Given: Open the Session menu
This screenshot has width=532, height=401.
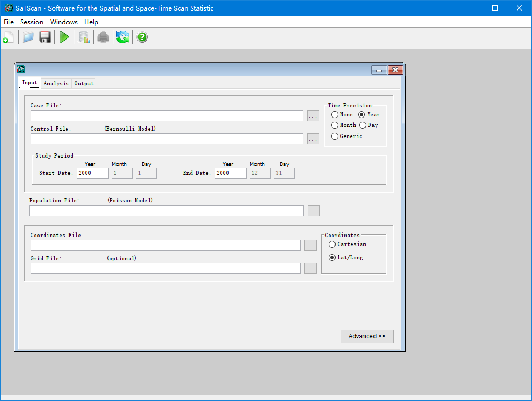Looking at the screenshot, I should point(32,22).
